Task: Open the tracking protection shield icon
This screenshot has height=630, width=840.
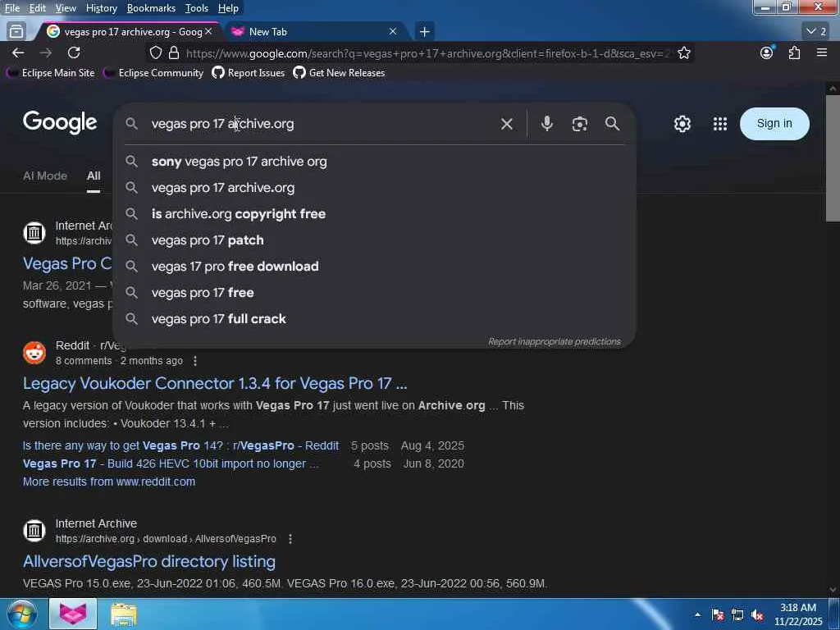Action: (155, 52)
